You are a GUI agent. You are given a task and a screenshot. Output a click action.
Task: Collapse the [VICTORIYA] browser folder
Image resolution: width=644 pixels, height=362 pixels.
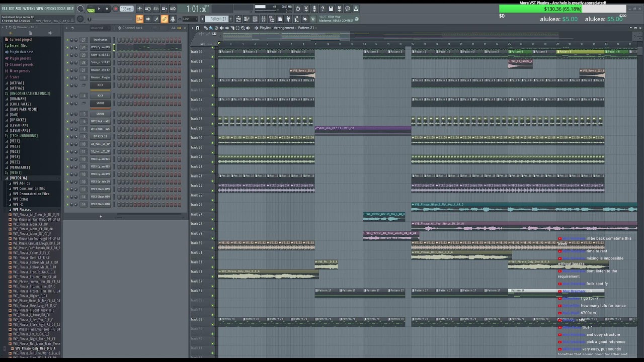pyautogui.click(x=19, y=178)
